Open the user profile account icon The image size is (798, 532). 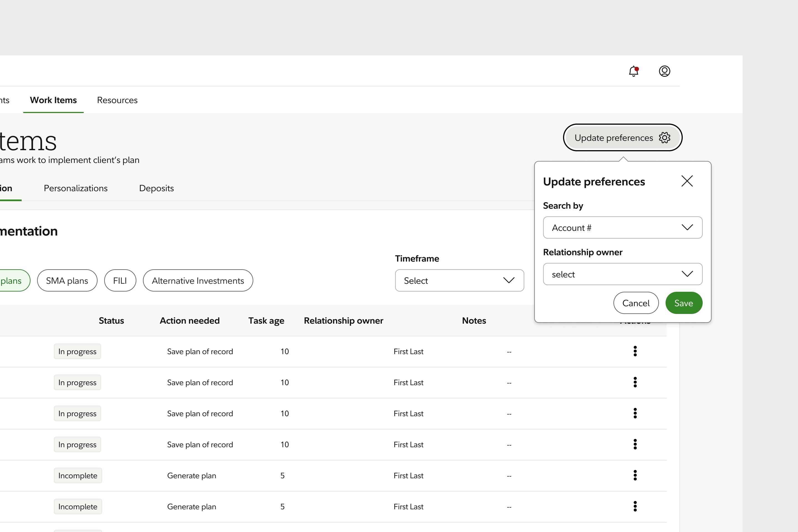665,71
